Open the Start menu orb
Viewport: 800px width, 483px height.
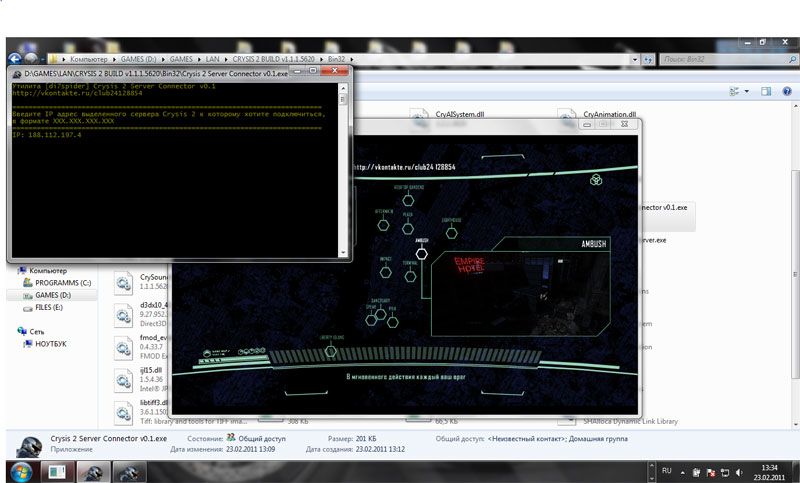click(x=22, y=470)
